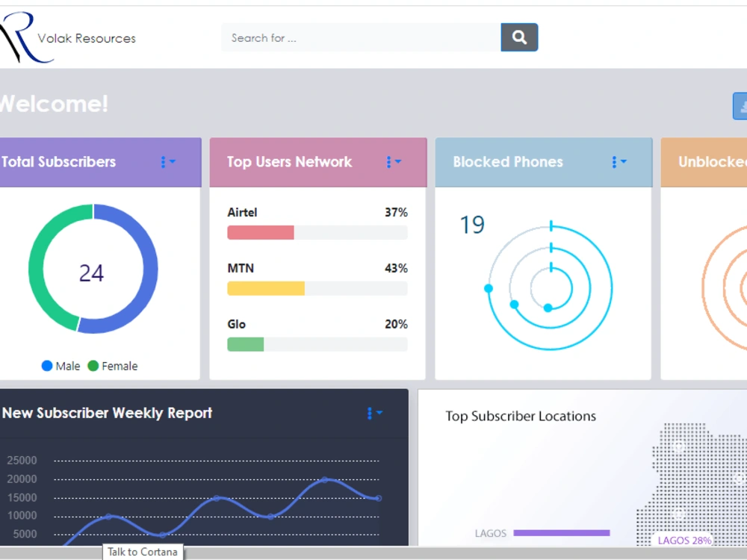Click the Top Subscriber Locations heading
The image size is (747, 560).
(521, 416)
